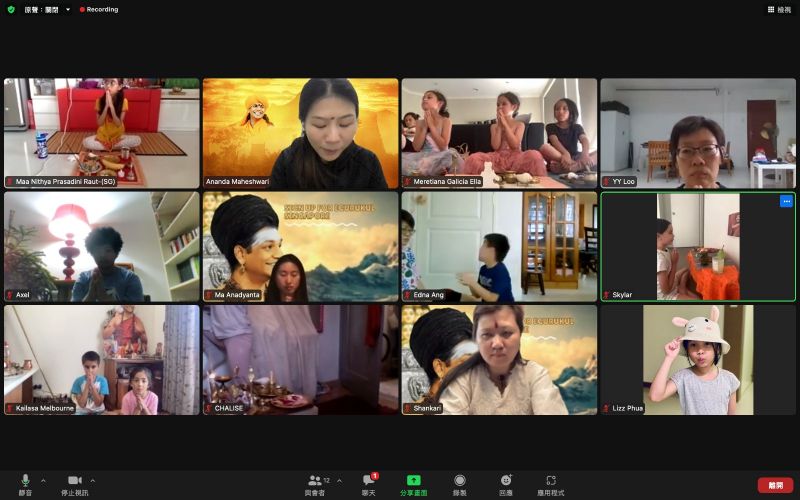Click the name label Skylar

click(x=622, y=295)
